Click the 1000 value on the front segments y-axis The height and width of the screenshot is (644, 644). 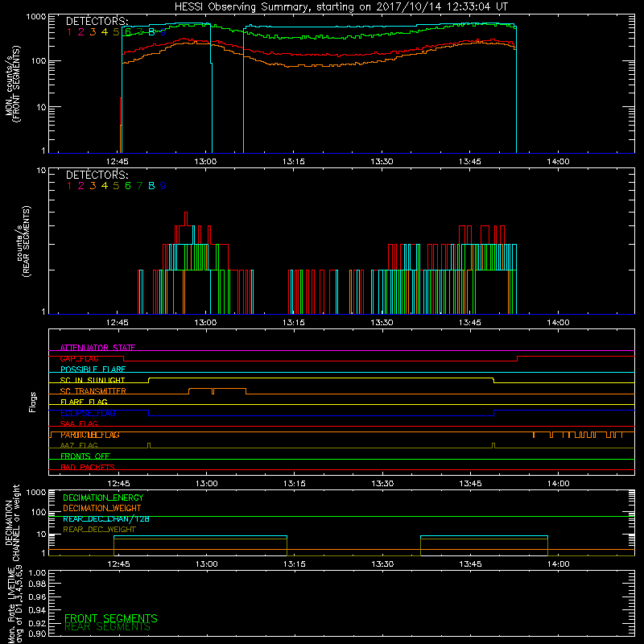click(x=36, y=17)
